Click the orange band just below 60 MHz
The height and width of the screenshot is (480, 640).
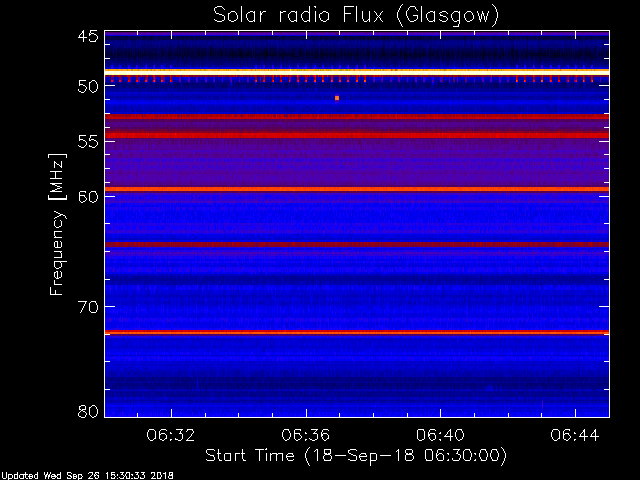click(357, 189)
